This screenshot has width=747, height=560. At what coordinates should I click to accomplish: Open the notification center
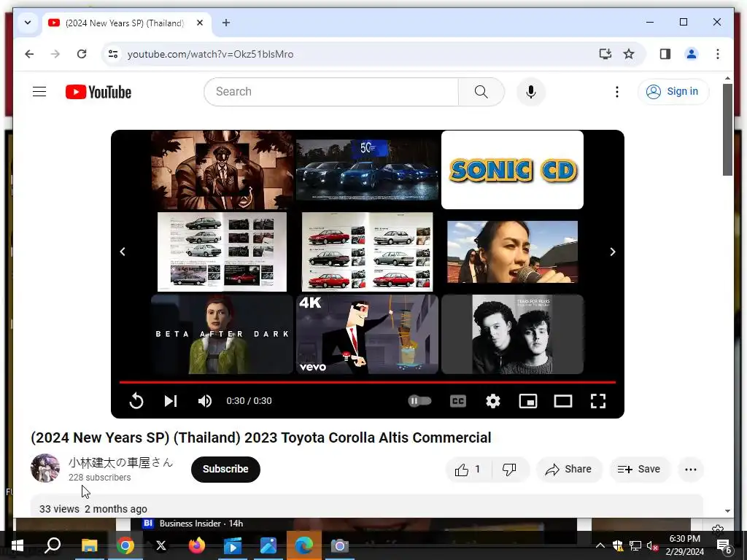[x=724, y=545]
